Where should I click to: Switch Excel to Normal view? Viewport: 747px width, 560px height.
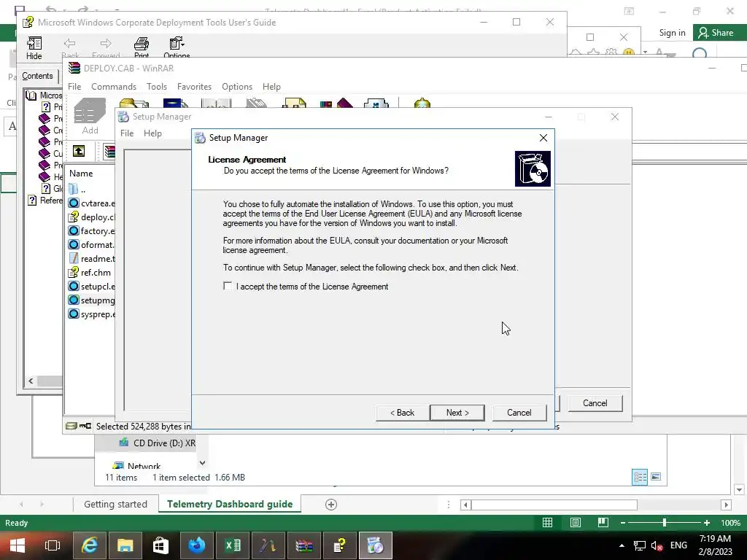point(547,523)
